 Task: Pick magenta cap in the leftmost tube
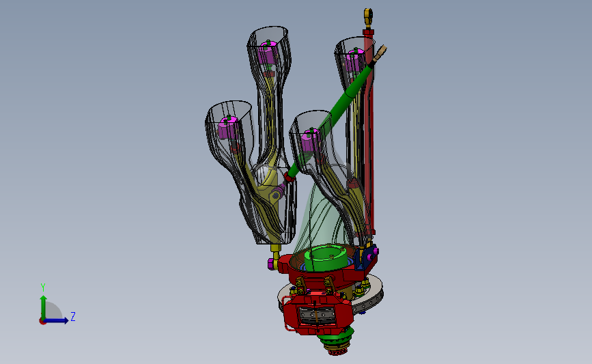pos(228,128)
